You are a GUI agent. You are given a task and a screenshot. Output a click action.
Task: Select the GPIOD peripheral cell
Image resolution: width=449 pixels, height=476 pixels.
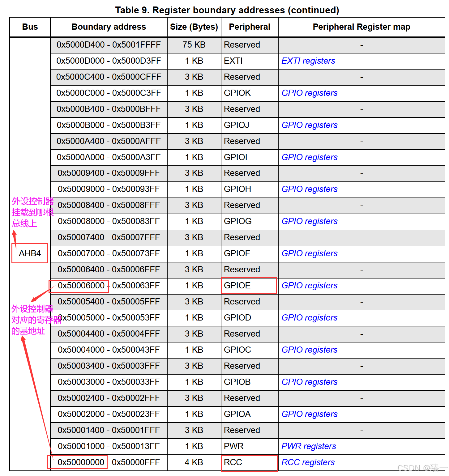click(250, 318)
